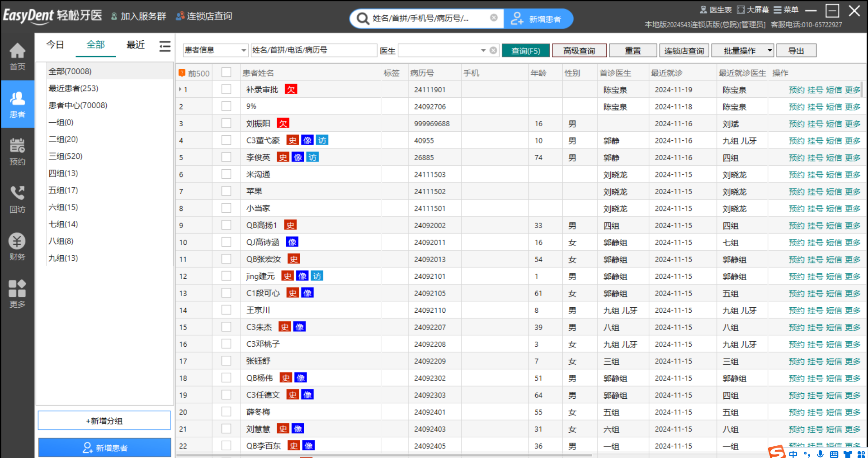Click the 高级查询 button

pos(579,51)
